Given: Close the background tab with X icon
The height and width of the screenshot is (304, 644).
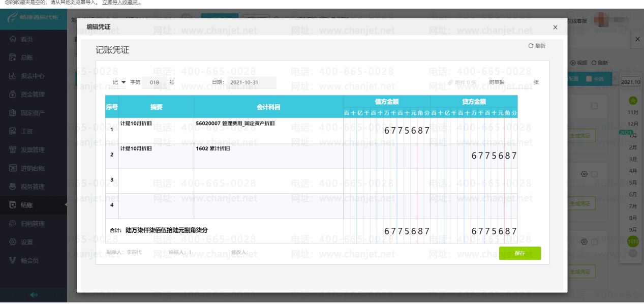Looking at the screenshot, I should 638,39.
